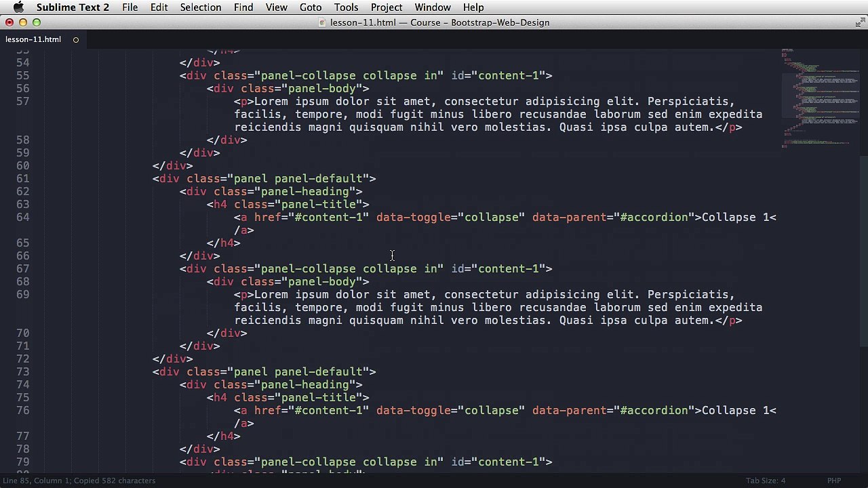Click line number 55 in gutter

22,76
